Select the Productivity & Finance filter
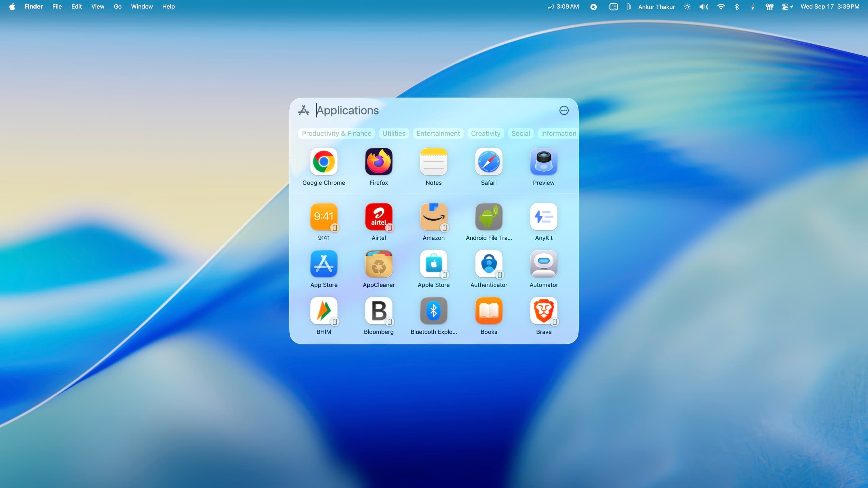The image size is (868, 488). point(336,133)
